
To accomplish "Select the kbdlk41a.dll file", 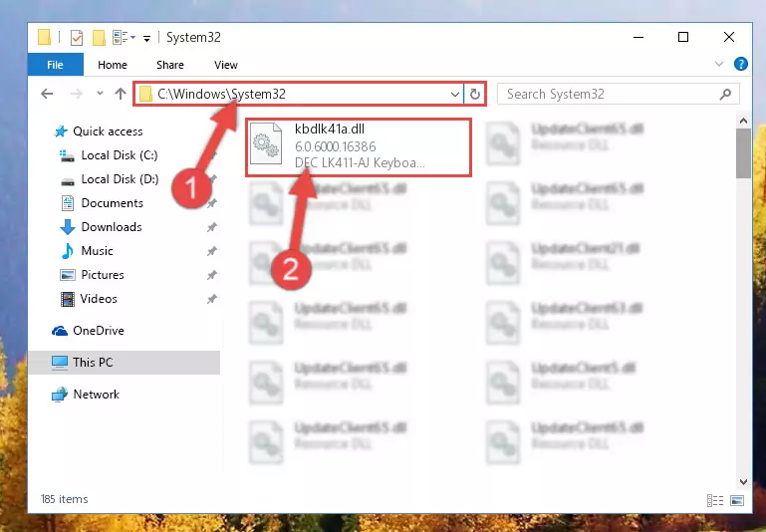I will (x=359, y=146).
